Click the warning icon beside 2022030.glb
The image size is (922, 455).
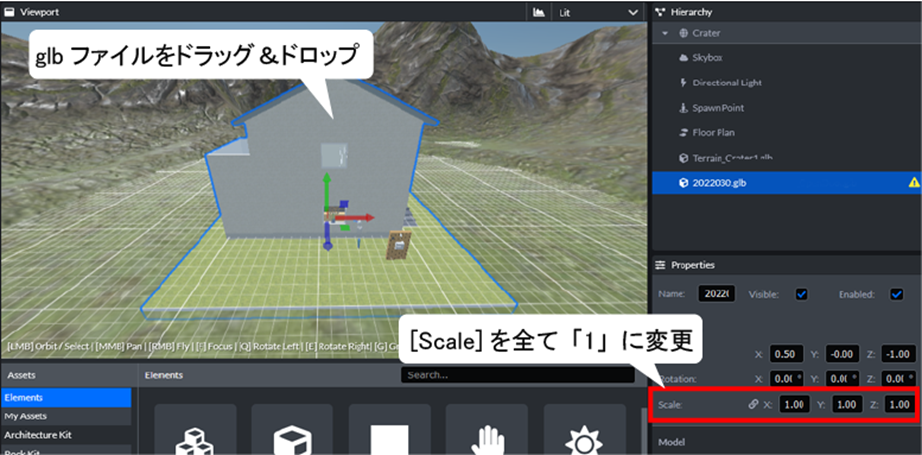913,183
